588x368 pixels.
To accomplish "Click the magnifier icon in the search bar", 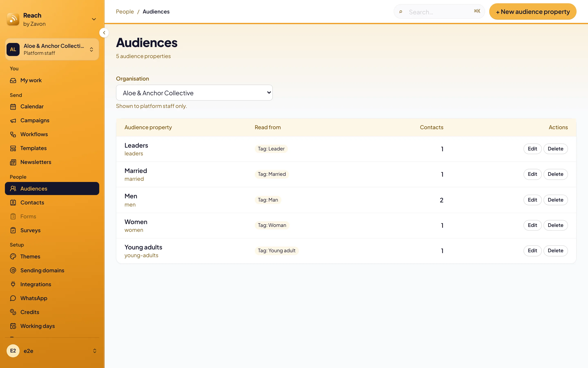I will tap(401, 12).
